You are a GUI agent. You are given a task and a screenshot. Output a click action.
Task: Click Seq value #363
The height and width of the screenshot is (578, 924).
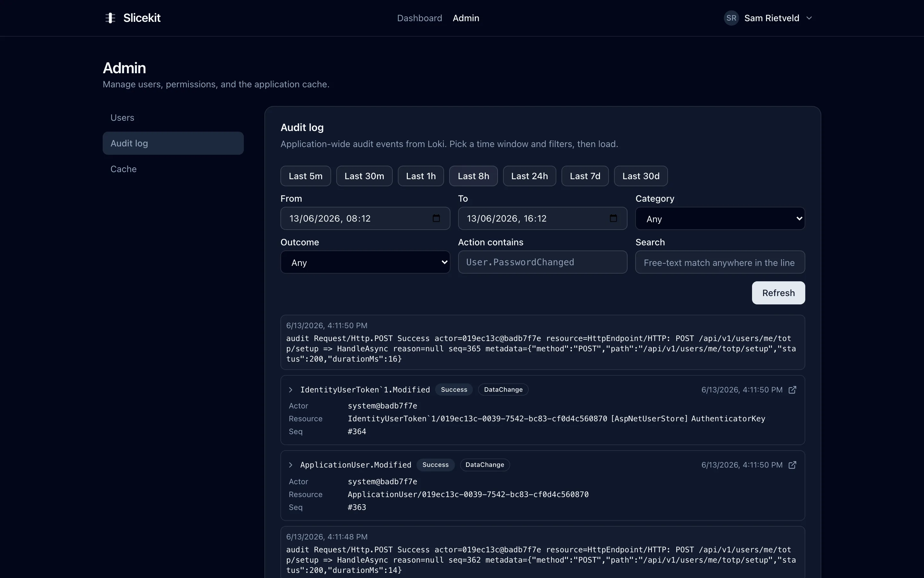click(x=357, y=507)
